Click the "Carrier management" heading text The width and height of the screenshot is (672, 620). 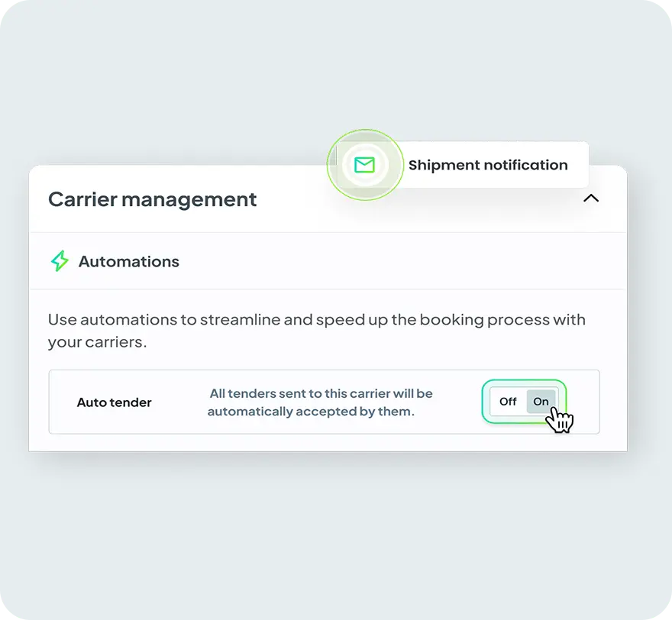152,199
